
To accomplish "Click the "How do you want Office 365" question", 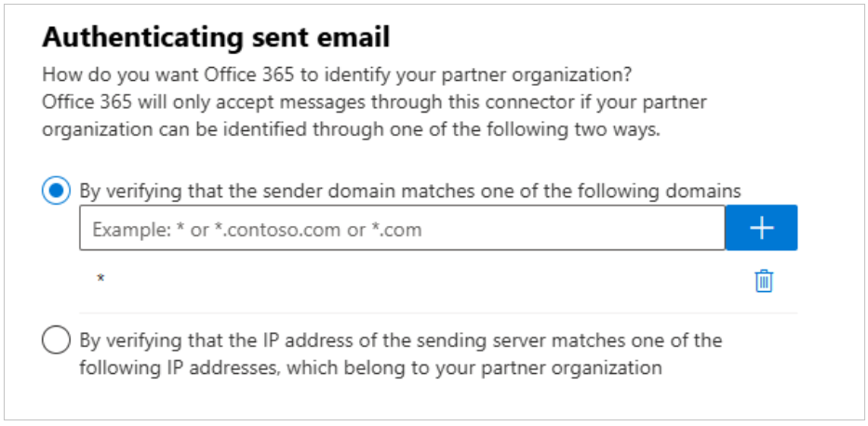I will [337, 74].
